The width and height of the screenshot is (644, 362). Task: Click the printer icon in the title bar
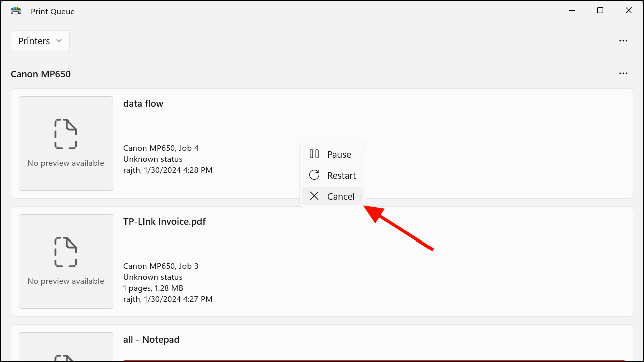pos(15,10)
